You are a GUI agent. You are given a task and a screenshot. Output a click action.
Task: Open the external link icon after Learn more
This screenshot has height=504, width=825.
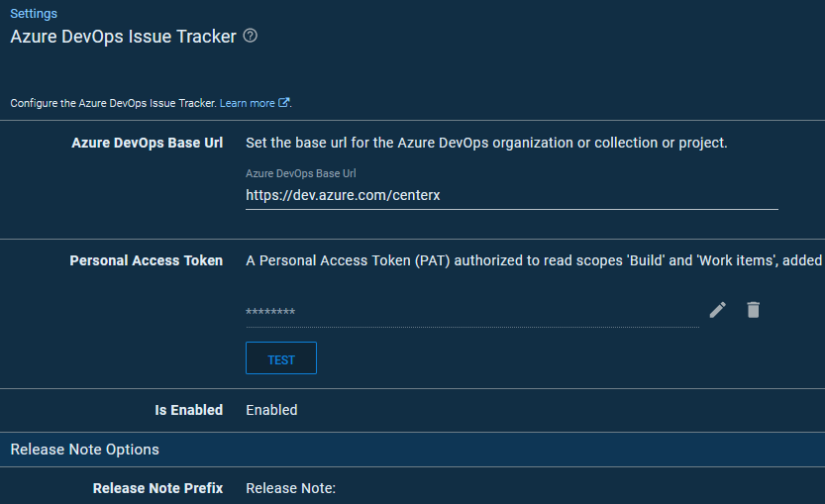point(283,103)
